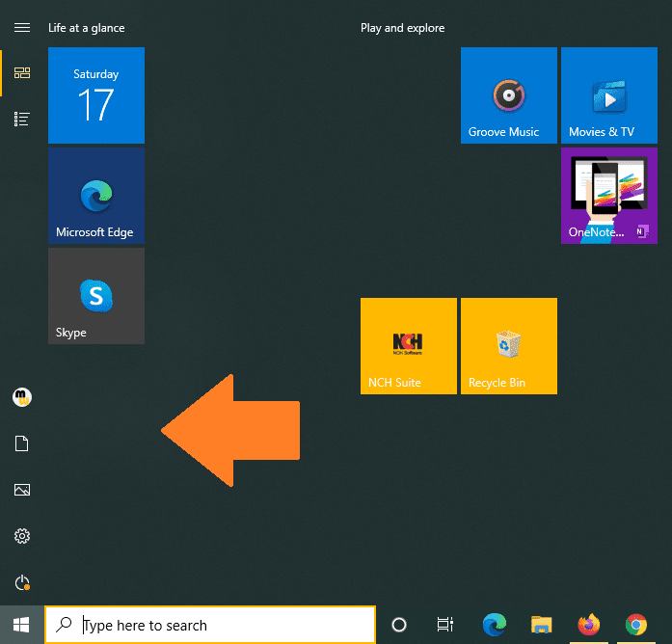Open Task View on the taskbar
672x644 pixels.
click(x=445, y=625)
